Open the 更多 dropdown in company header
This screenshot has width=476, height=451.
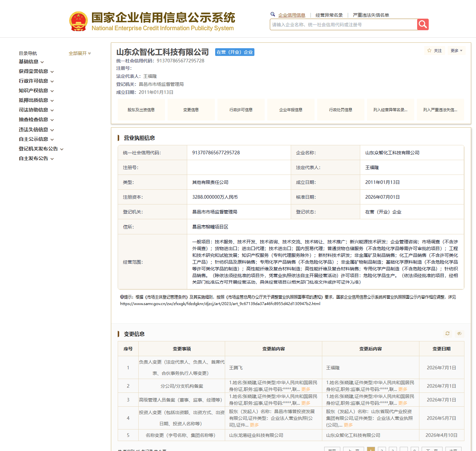tap(456, 50)
